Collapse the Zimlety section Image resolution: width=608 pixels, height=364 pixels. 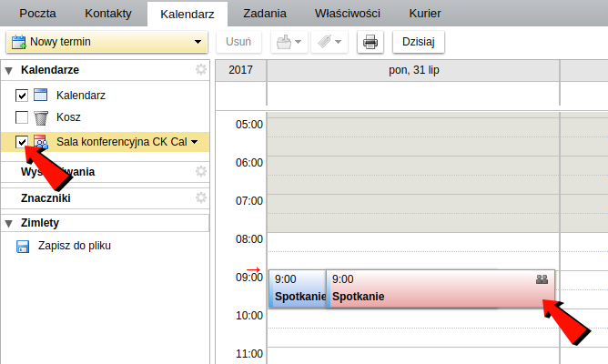pyautogui.click(x=9, y=223)
